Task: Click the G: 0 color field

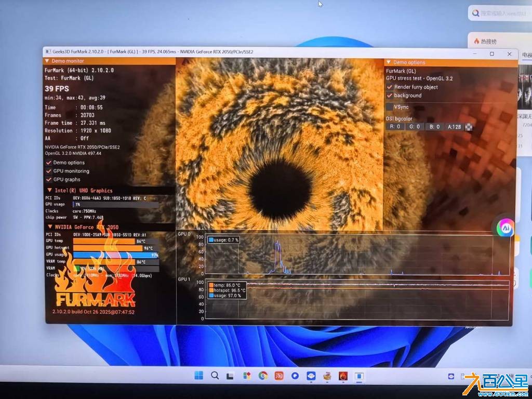Action: pos(415,127)
